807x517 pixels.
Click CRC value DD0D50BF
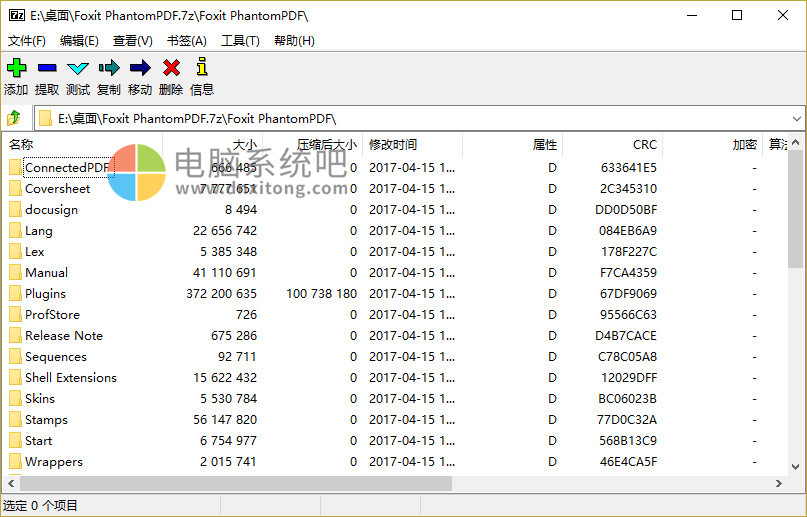click(x=626, y=210)
